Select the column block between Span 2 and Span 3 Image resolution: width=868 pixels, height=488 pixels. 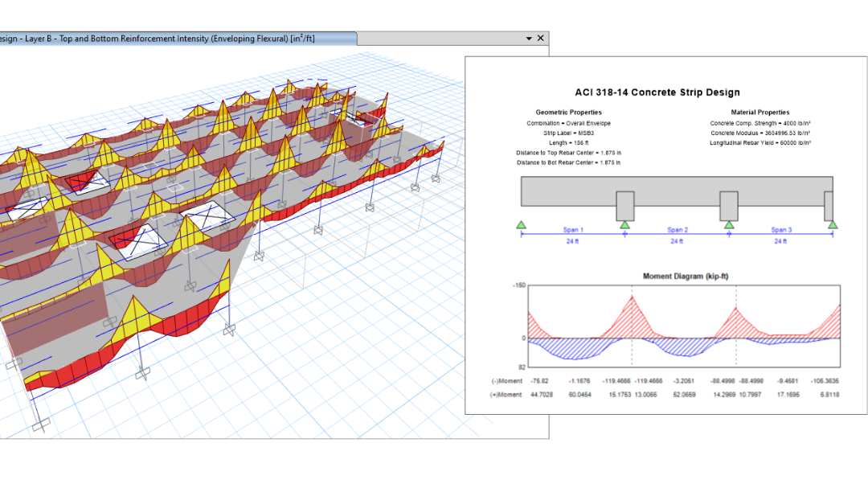729,206
